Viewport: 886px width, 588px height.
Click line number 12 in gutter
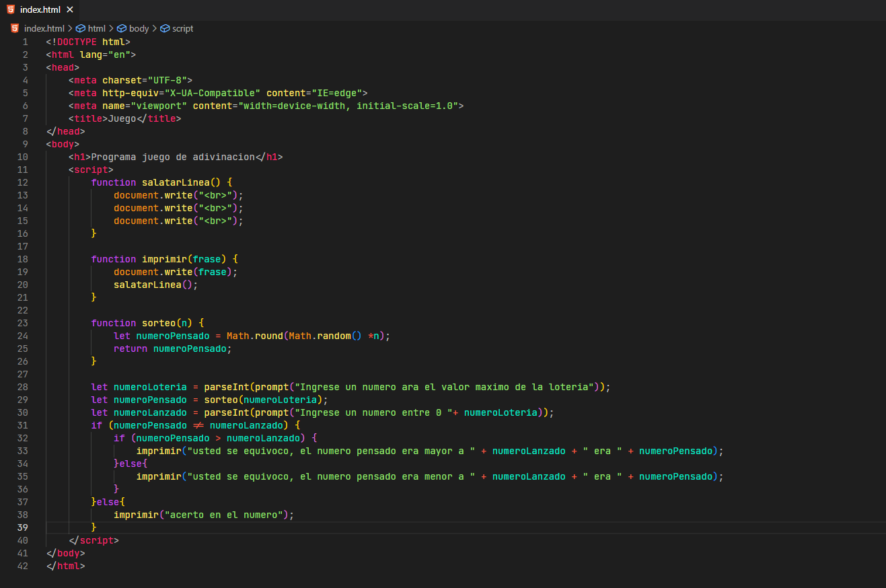click(24, 182)
